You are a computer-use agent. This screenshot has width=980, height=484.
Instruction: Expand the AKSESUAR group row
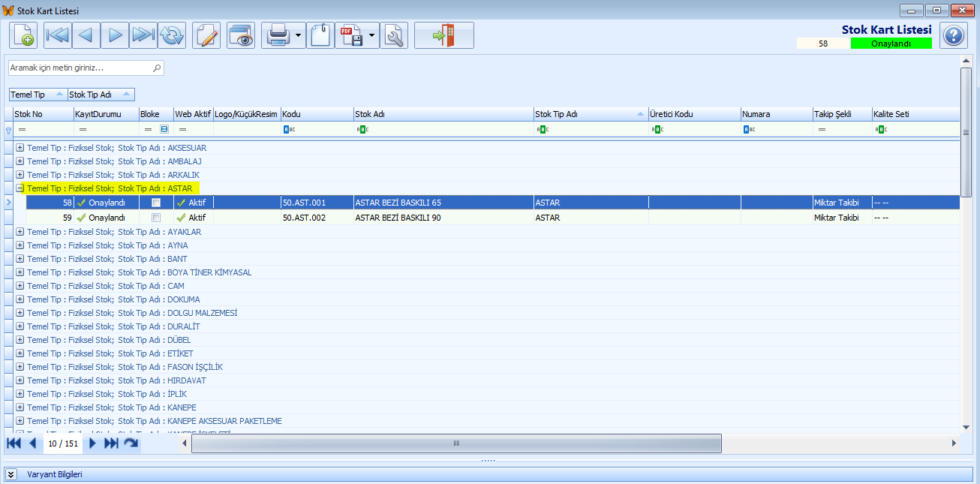[20, 148]
